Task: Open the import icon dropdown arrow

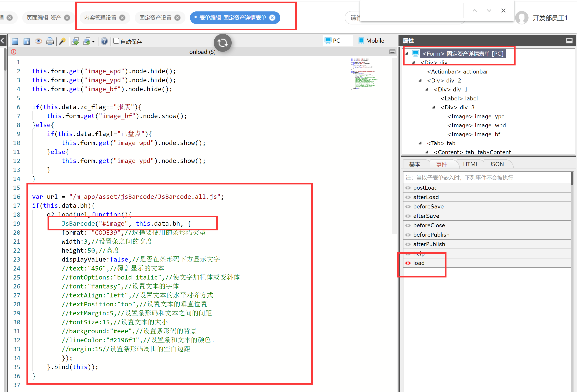Action: click(x=93, y=42)
